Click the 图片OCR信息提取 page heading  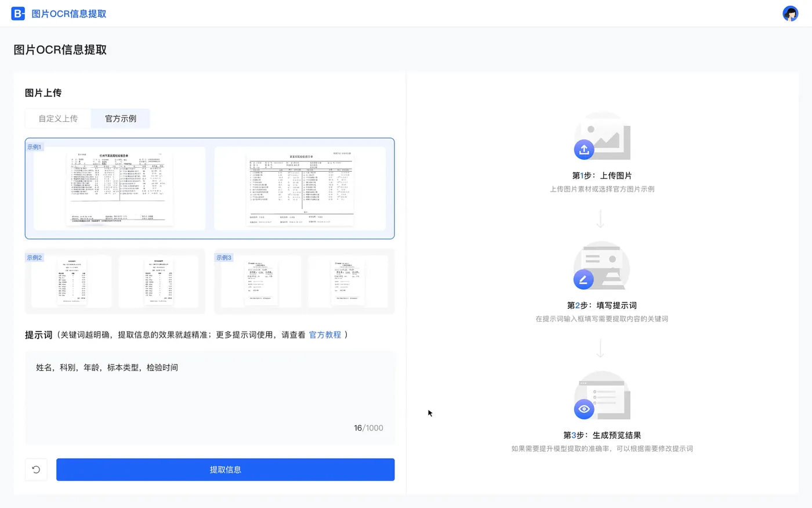(60, 50)
